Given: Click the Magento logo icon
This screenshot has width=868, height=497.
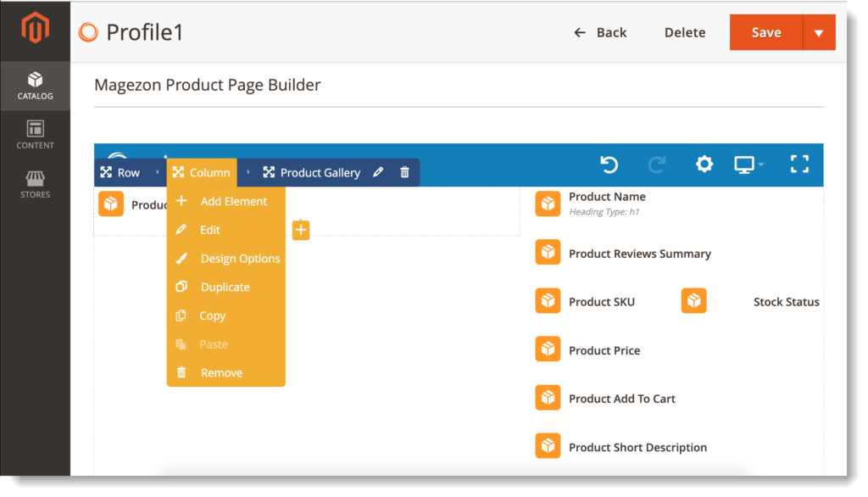Looking at the screenshot, I should [35, 28].
